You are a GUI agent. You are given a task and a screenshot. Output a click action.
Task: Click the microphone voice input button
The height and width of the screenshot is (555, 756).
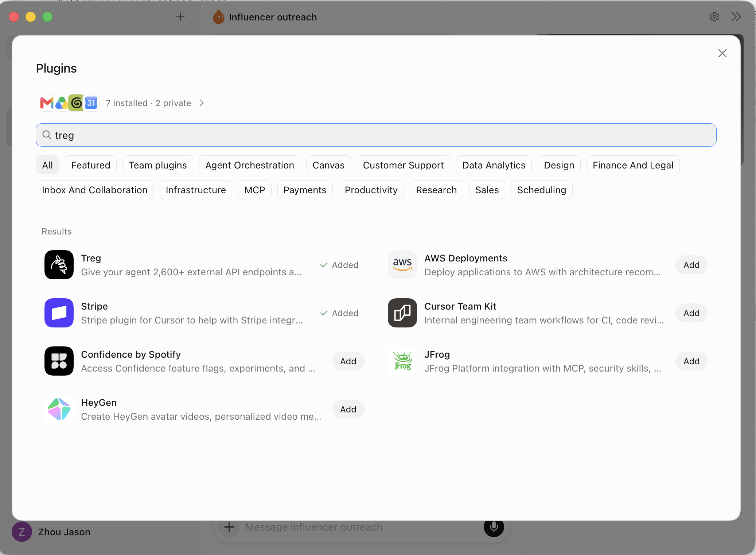coord(494,527)
